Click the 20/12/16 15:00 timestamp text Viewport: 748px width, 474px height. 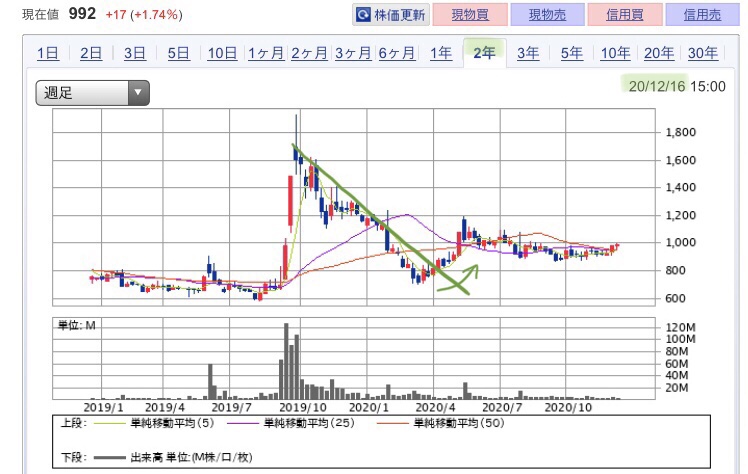point(676,86)
